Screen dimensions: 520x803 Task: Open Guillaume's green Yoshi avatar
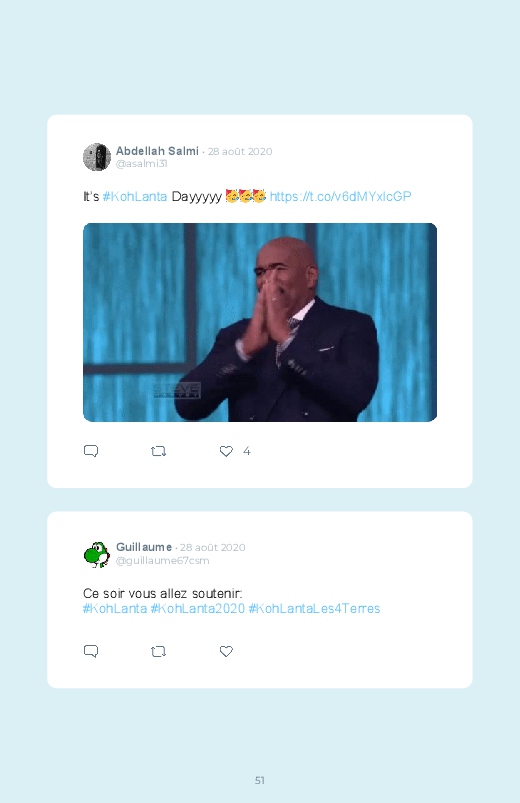97,554
